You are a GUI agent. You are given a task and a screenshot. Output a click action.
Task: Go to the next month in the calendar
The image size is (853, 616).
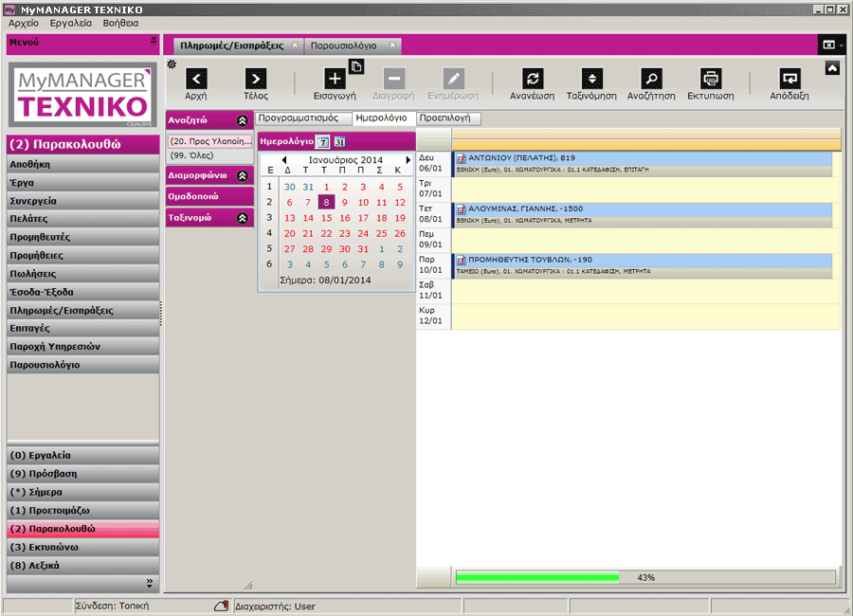(x=408, y=160)
